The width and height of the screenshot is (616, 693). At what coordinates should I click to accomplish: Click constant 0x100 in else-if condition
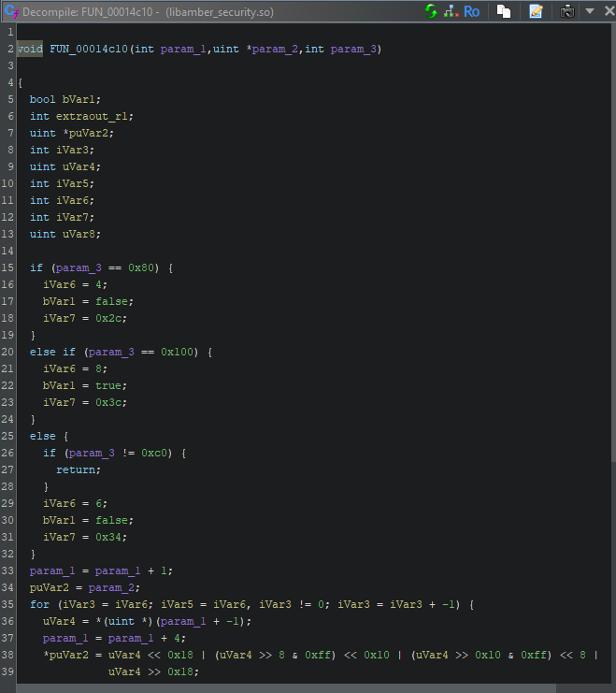[x=178, y=352]
